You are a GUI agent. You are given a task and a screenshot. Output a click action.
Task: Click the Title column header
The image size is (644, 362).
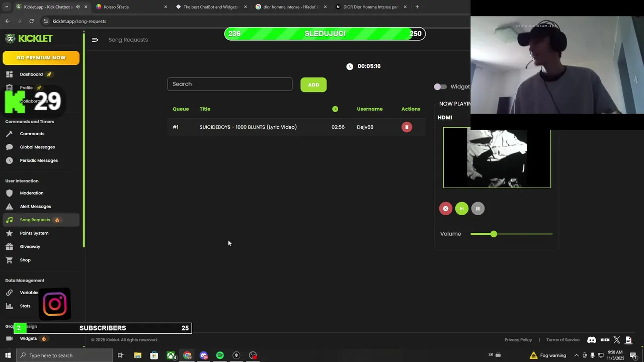coord(205,109)
